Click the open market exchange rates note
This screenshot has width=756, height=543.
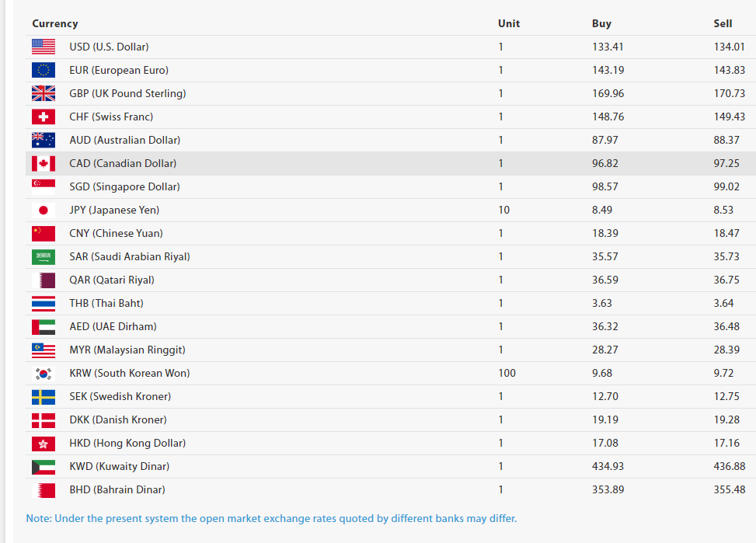271,518
